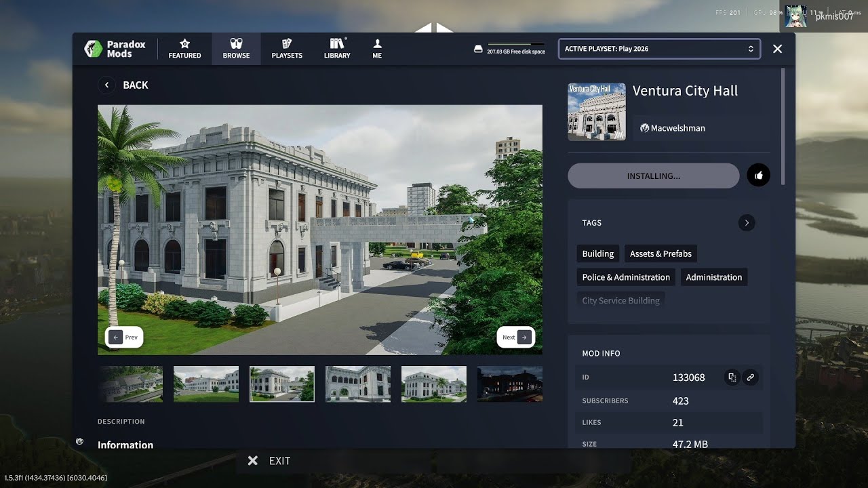Select the fourth gallery thumbnail
This screenshot has height=488, width=868.
coord(358,384)
